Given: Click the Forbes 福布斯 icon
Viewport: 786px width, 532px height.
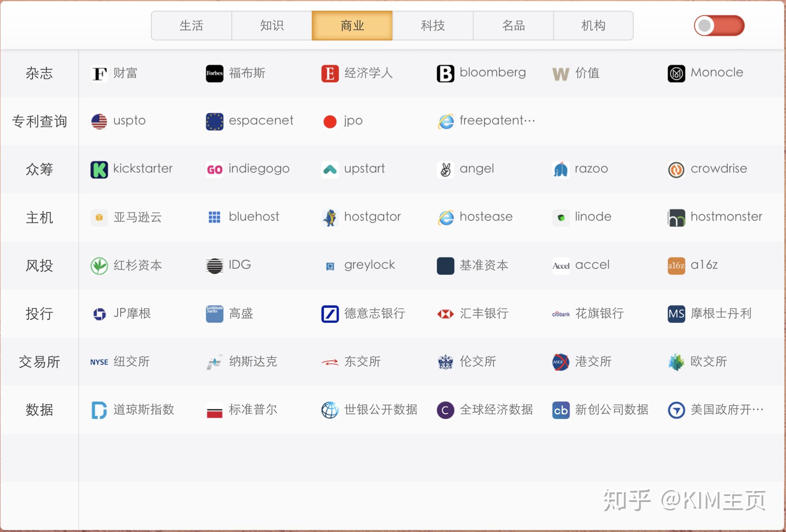Looking at the screenshot, I should [x=215, y=73].
